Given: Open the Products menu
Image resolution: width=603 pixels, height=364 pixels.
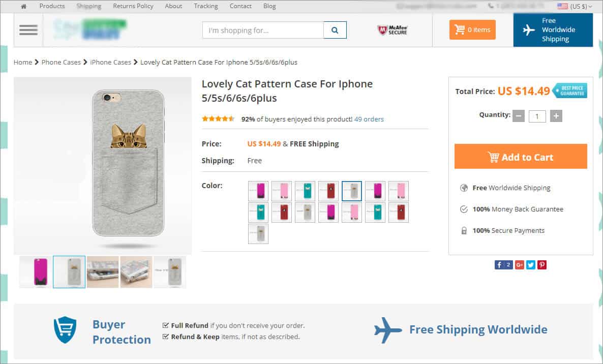Looking at the screenshot, I should (51, 6).
